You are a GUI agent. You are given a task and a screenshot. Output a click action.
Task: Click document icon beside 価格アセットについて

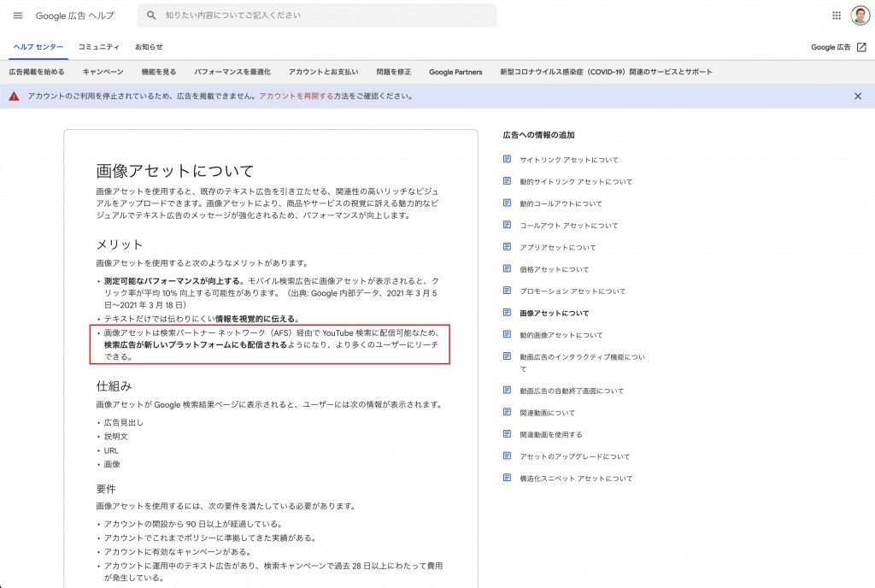(x=507, y=269)
